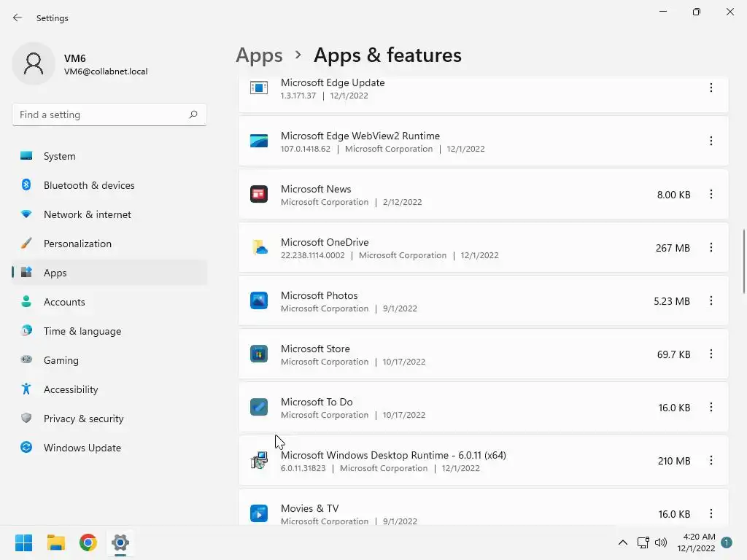Open Personalization settings page
This screenshot has width=747, height=560.
(x=77, y=244)
